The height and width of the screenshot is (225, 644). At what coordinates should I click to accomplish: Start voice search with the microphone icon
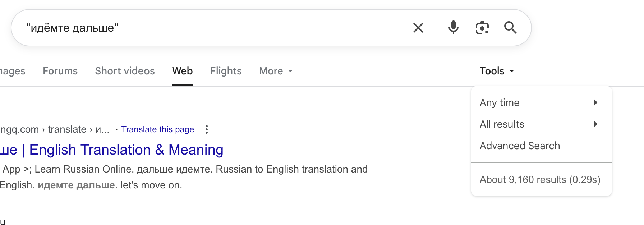[454, 28]
